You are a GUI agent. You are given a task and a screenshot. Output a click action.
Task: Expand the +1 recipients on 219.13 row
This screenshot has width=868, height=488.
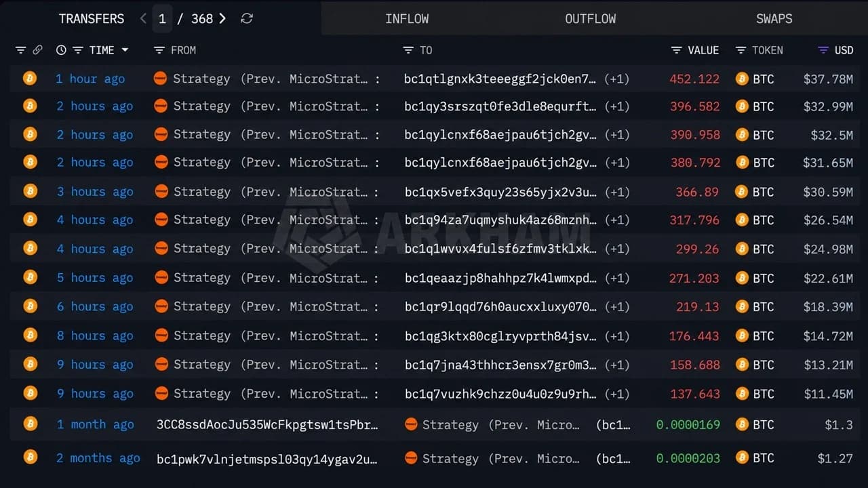coord(617,307)
